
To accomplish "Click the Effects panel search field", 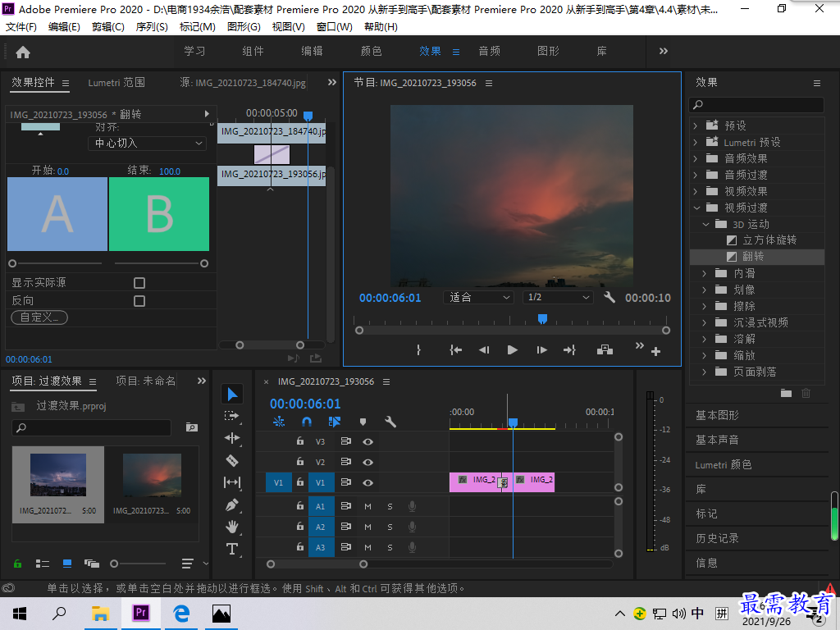I will 756,105.
